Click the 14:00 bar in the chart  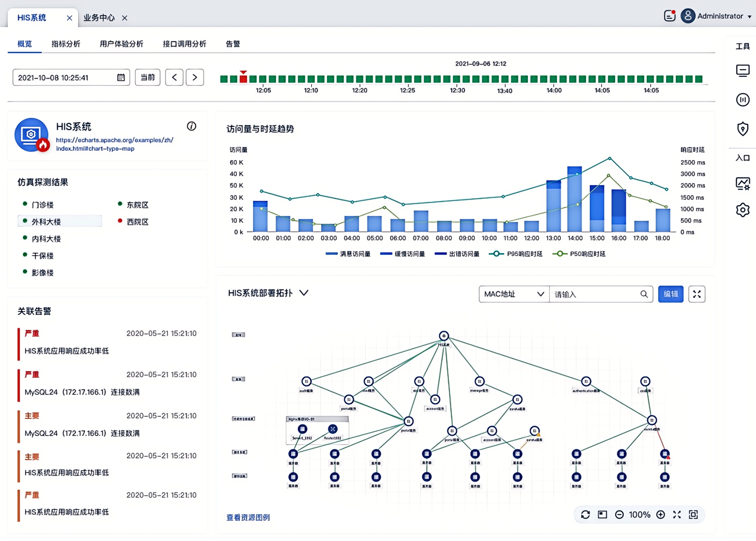coord(574,199)
